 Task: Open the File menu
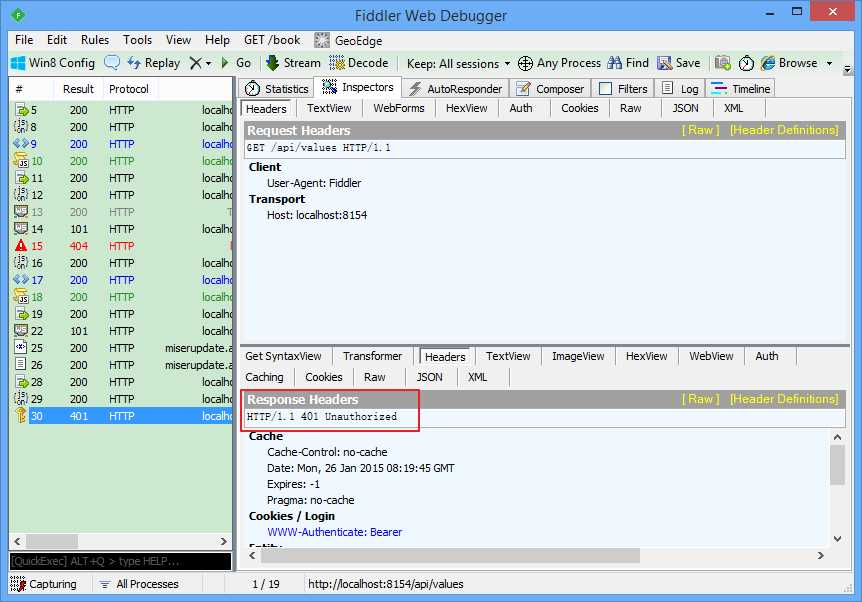[24, 40]
